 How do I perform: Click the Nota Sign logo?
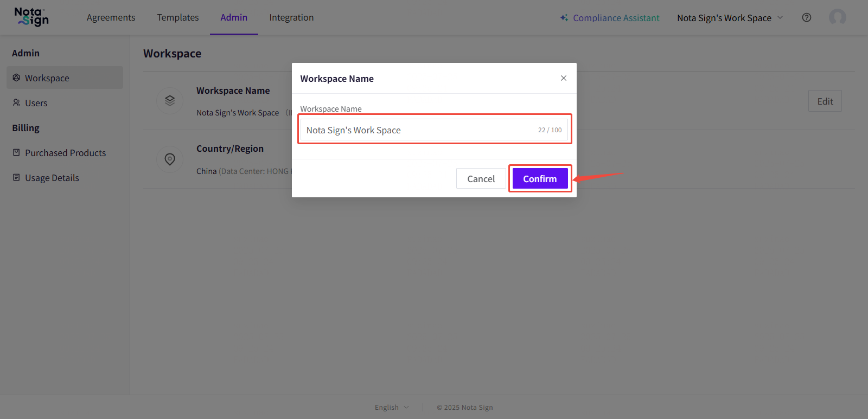[x=31, y=17]
